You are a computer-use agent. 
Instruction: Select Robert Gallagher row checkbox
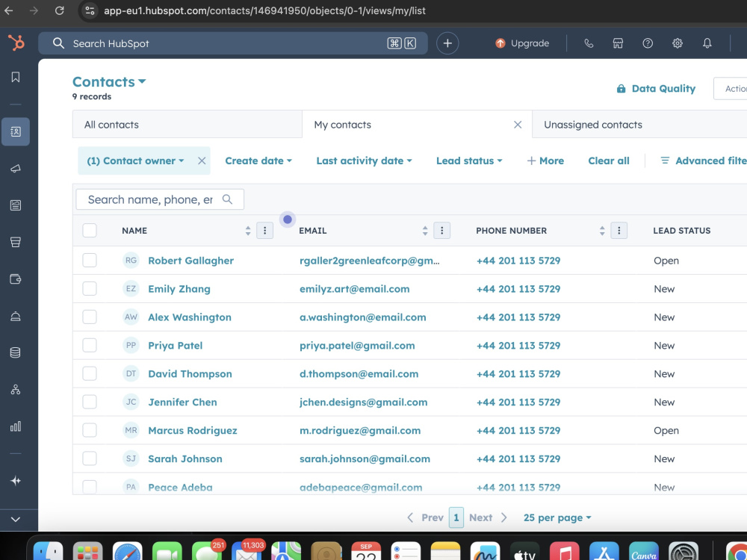click(x=90, y=261)
